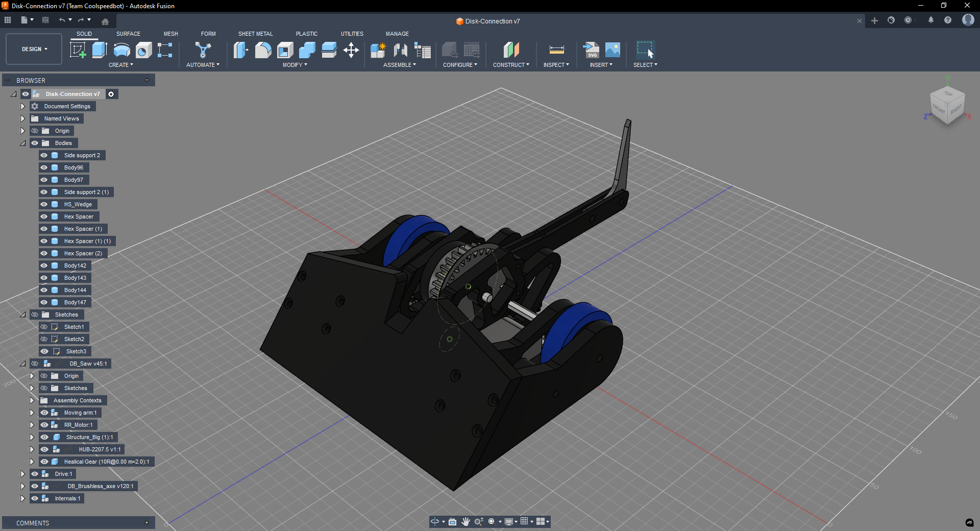Expand the Moving arm:1 component

point(32,413)
